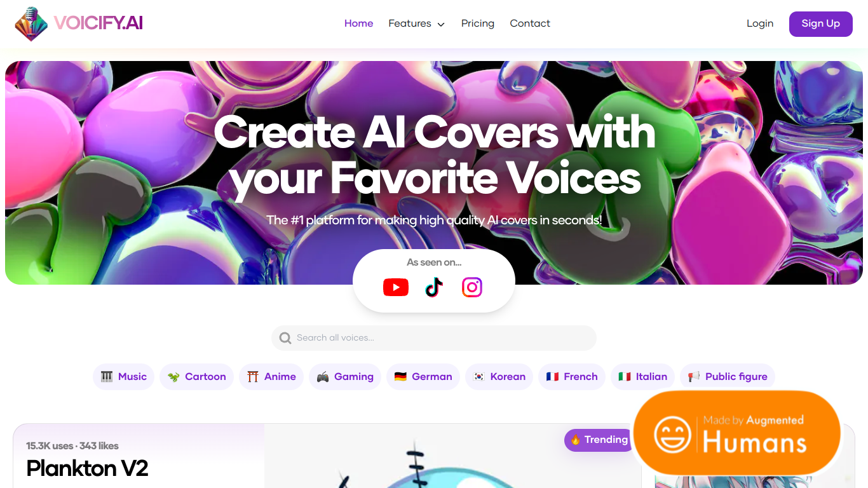This screenshot has width=868, height=488.
Task: Open the TikTok icon under As seen on
Action: pyautogui.click(x=434, y=287)
